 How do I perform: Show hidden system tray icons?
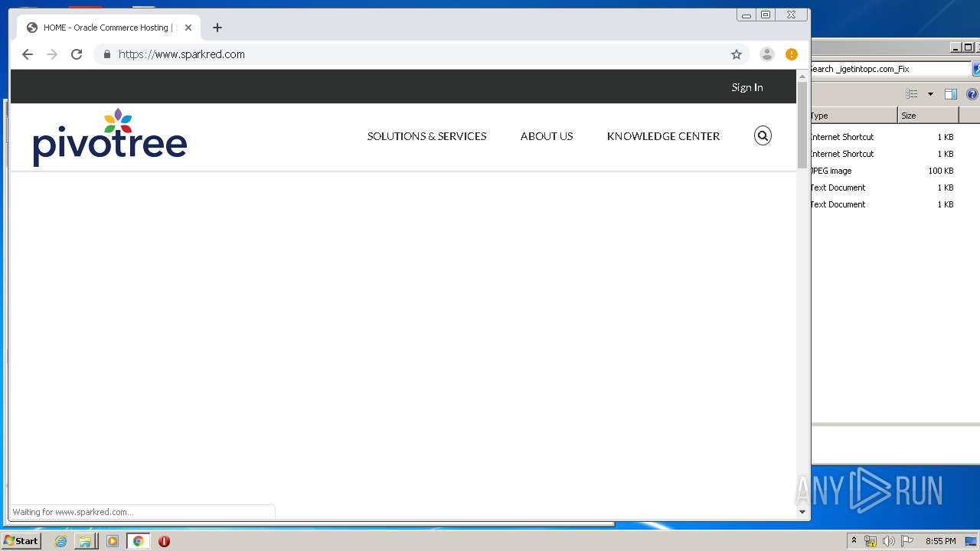pyautogui.click(x=854, y=541)
